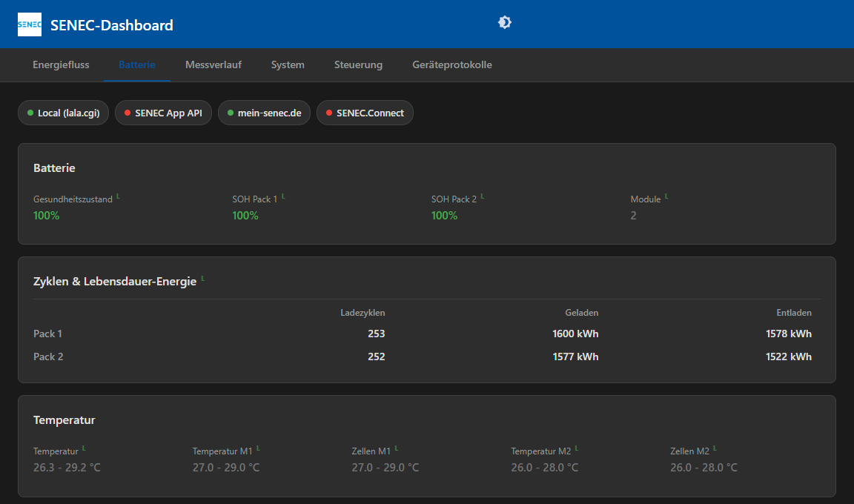Click the 252 charge cycles value
This screenshot has height=504, width=854.
[377, 357]
